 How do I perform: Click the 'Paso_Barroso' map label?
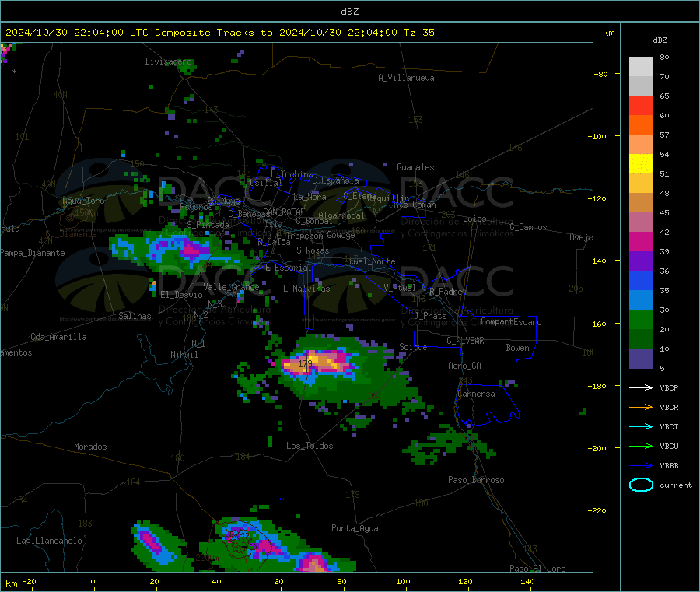(476, 480)
